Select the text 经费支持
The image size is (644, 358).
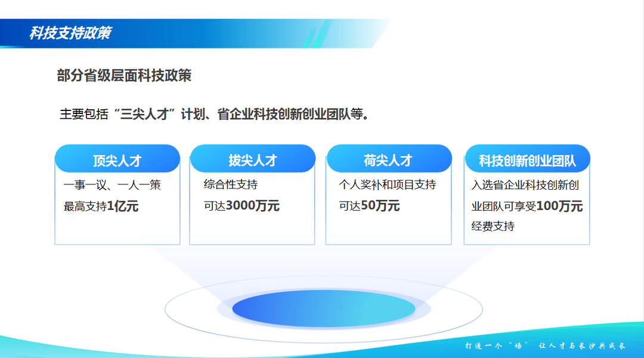[x=493, y=227]
